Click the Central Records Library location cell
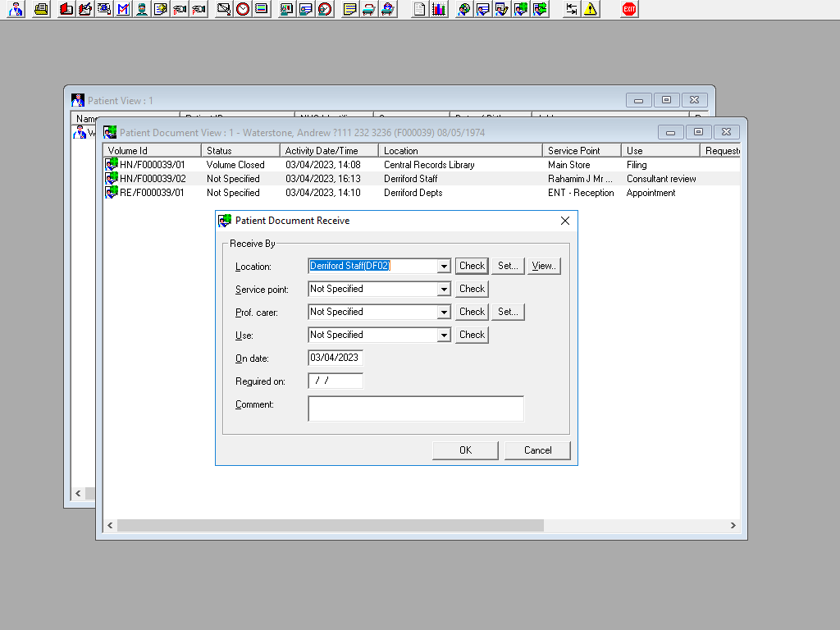The height and width of the screenshot is (630, 840). click(429, 165)
